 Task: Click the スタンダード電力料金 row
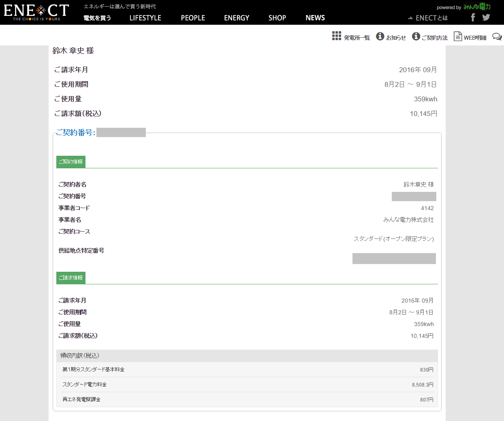pyautogui.click(x=247, y=384)
